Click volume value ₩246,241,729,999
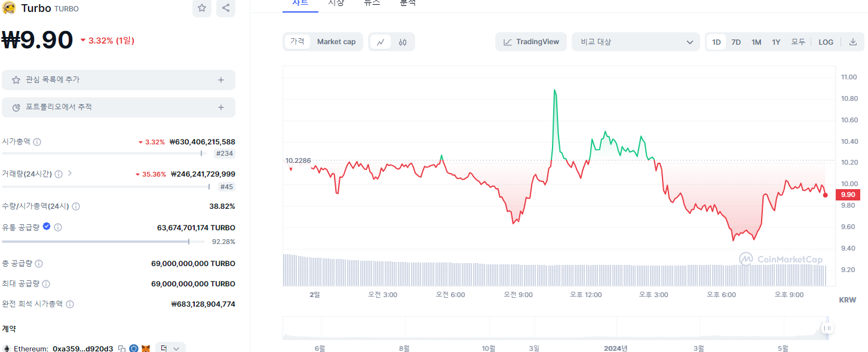This screenshot has width=868, height=352. pos(203,174)
